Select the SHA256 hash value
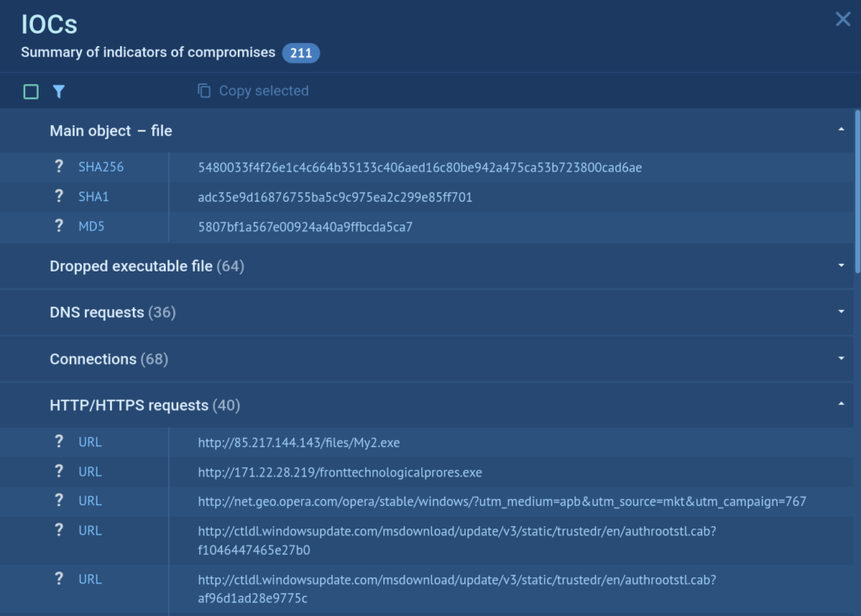 pos(420,167)
